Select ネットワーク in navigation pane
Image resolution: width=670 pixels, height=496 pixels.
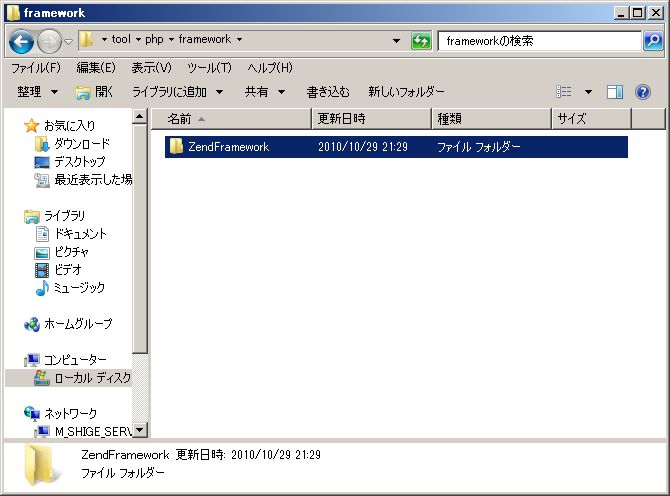pos(71,414)
